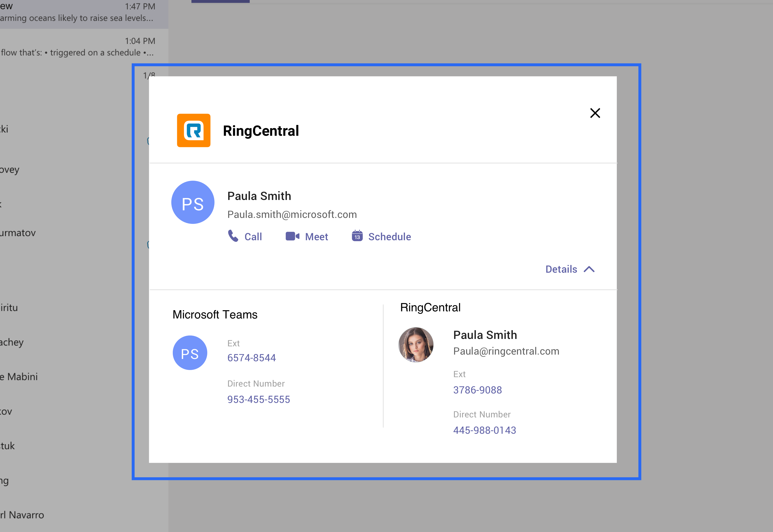Dial Microsoft Teams extension 6574-8544
The width and height of the screenshot is (773, 532).
click(251, 358)
